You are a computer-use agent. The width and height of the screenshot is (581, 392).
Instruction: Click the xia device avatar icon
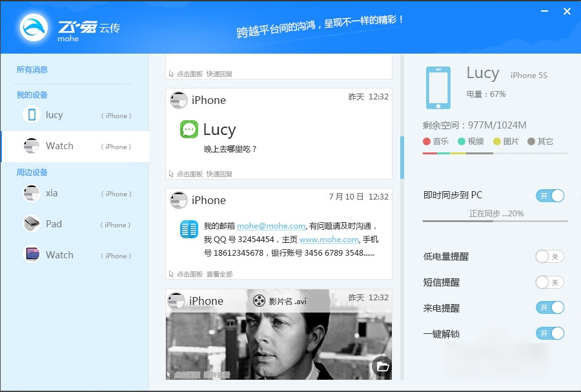coord(31,193)
